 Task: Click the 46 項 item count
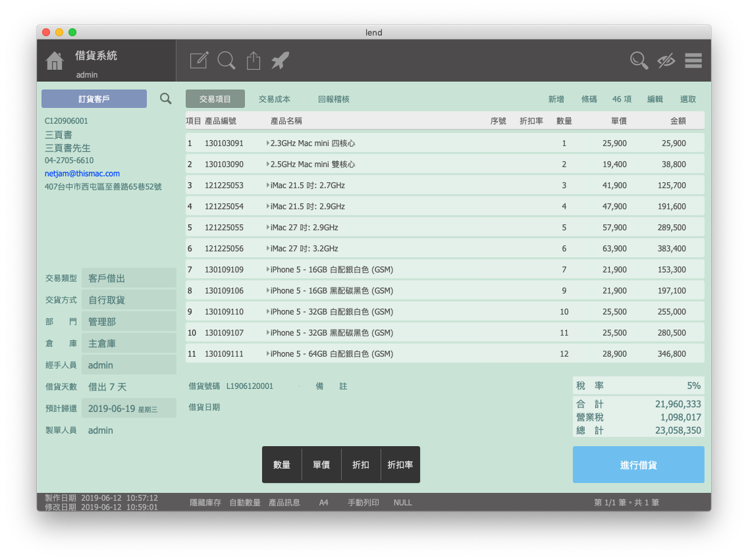(622, 99)
